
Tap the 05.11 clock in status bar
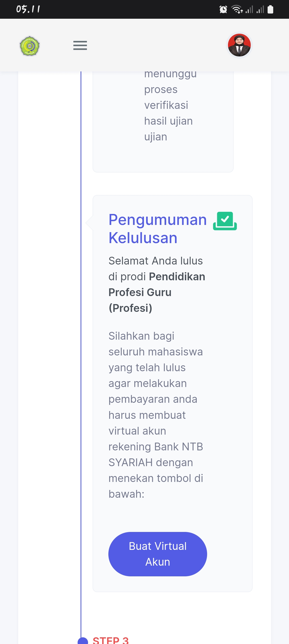pyautogui.click(x=28, y=9)
